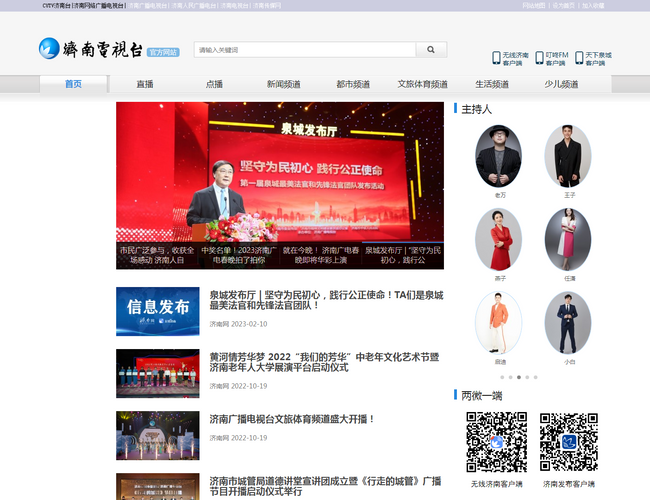Click the 济南发布客户端 QR code
The height and width of the screenshot is (500, 650).
tap(569, 442)
